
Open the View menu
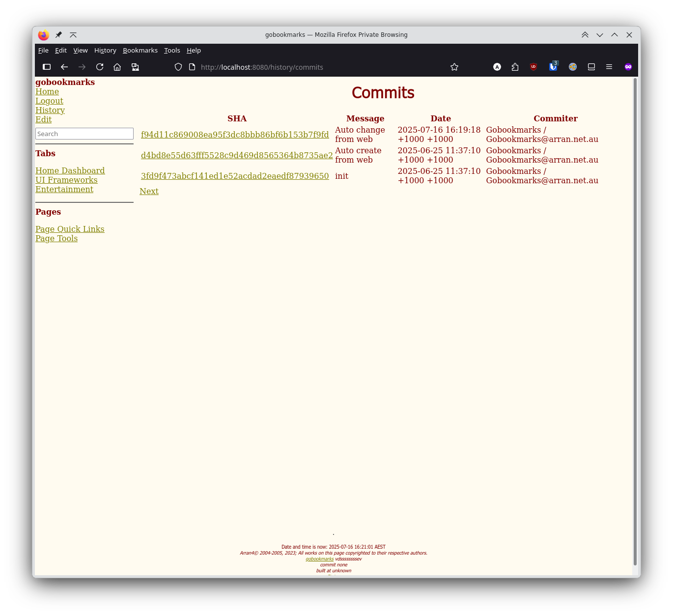(x=81, y=50)
